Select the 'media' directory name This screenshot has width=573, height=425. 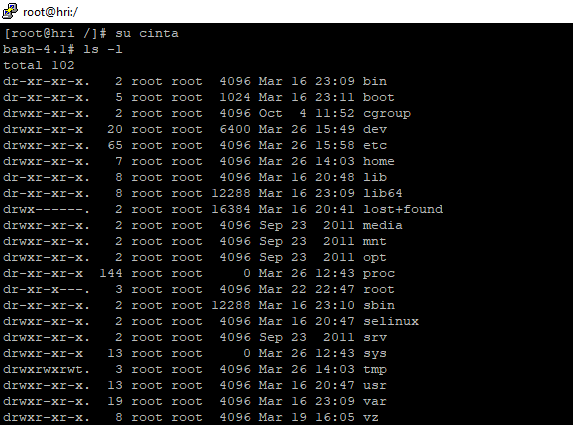383,225
